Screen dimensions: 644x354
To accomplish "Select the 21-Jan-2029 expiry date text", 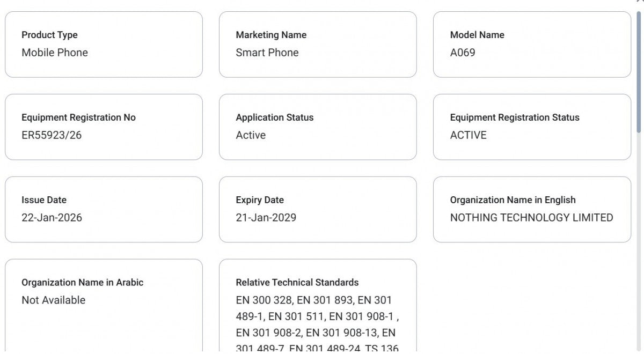I will [266, 218].
